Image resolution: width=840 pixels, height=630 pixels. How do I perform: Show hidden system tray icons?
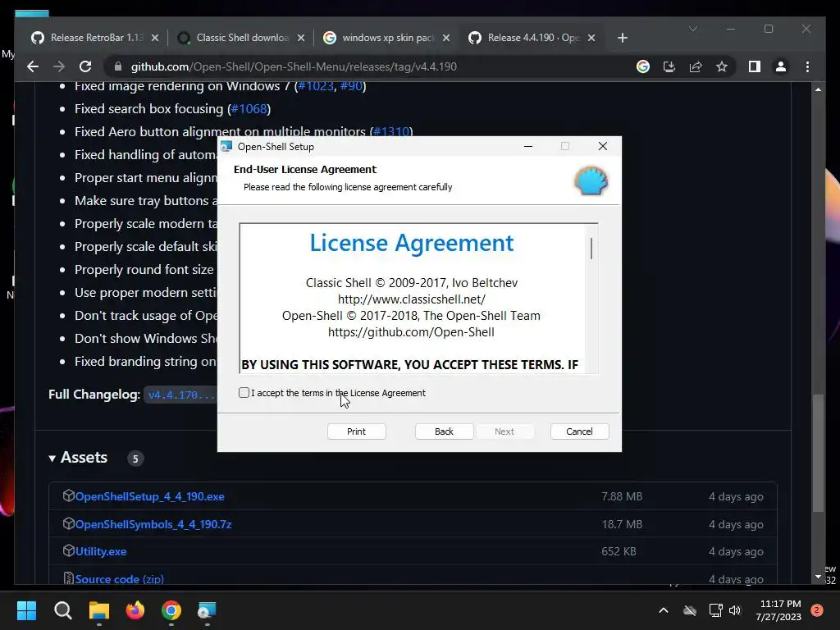click(x=663, y=610)
